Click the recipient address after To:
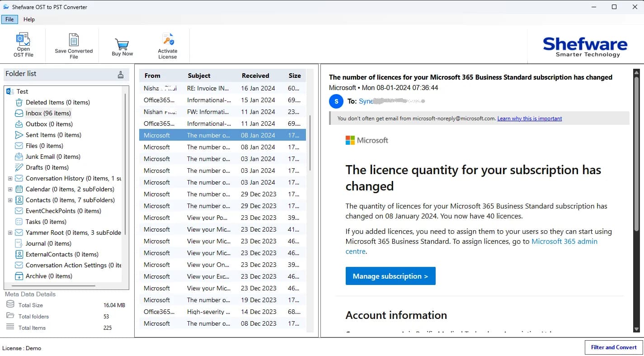This screenshot has height=356, width=644. 391,101
